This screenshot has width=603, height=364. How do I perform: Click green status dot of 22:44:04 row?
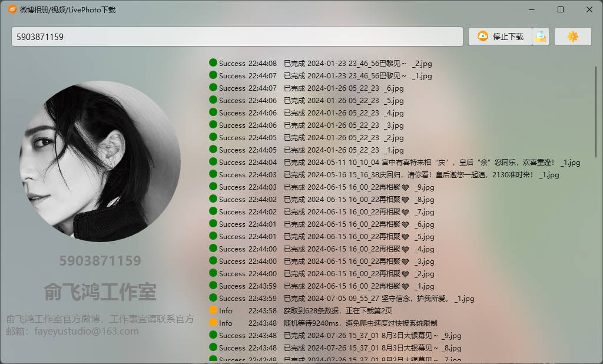[x=213, y=161]
